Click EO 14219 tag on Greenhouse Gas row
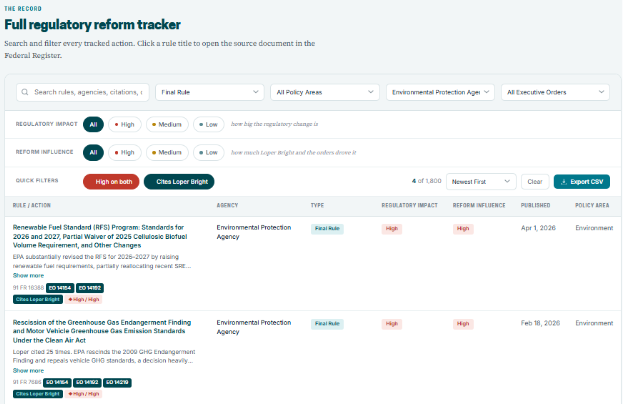 (x=117, y=383)
